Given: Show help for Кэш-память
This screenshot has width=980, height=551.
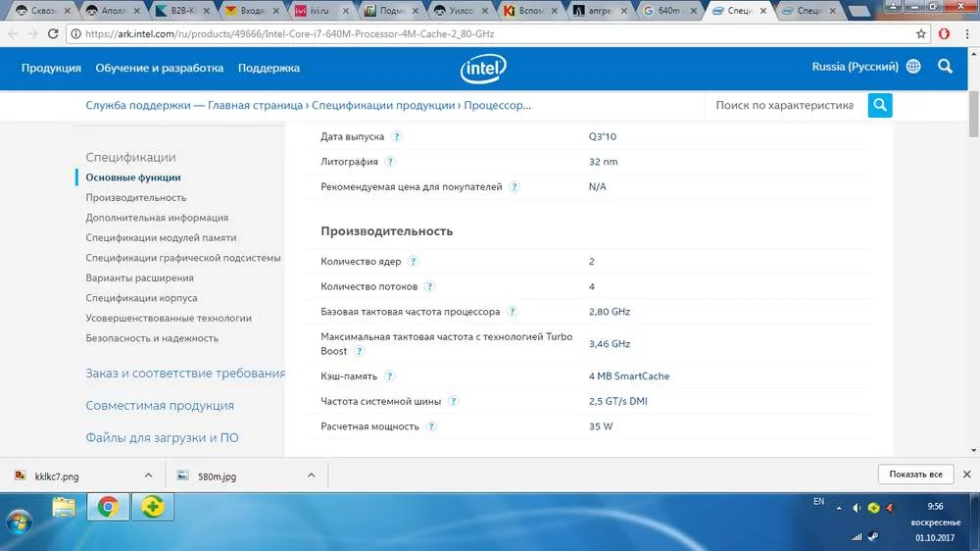Looking at the screenshot, I should [390, 376].
